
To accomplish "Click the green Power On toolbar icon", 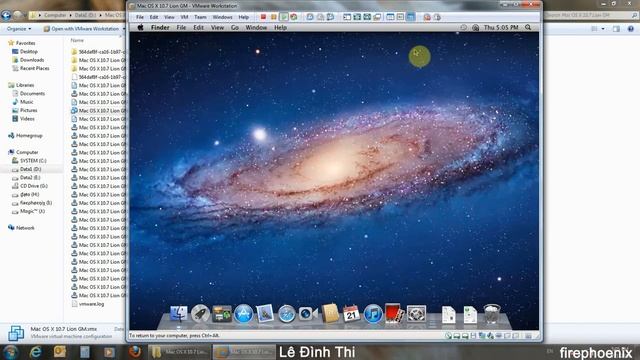I will 284,17.
